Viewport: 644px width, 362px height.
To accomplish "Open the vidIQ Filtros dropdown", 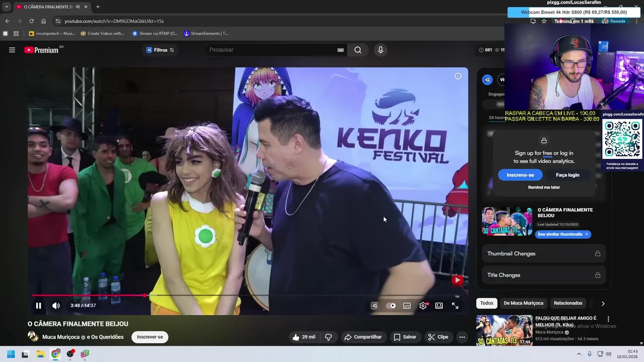I will click(x=160, y=50).
